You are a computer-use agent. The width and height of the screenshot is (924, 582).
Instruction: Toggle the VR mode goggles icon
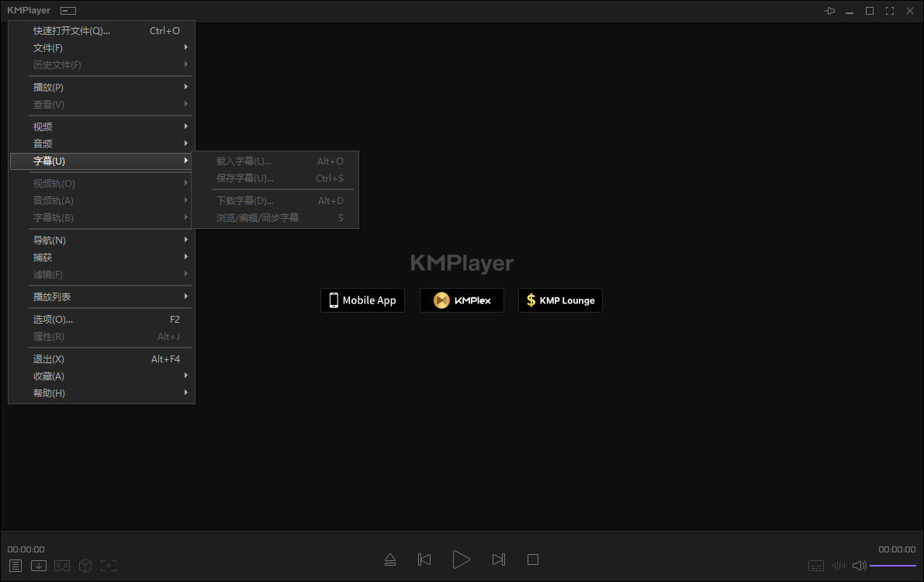pos(62,566)
